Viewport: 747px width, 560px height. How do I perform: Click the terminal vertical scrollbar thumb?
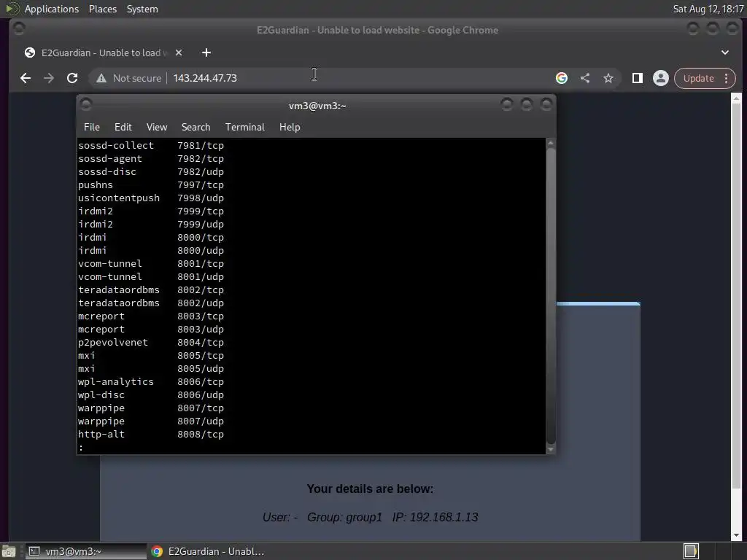tap(551, 295)
